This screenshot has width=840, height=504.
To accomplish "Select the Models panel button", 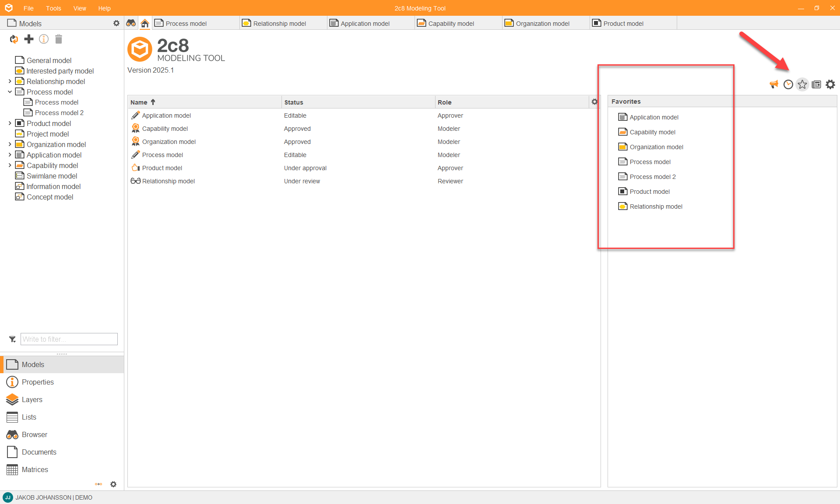I will (62, 364).
